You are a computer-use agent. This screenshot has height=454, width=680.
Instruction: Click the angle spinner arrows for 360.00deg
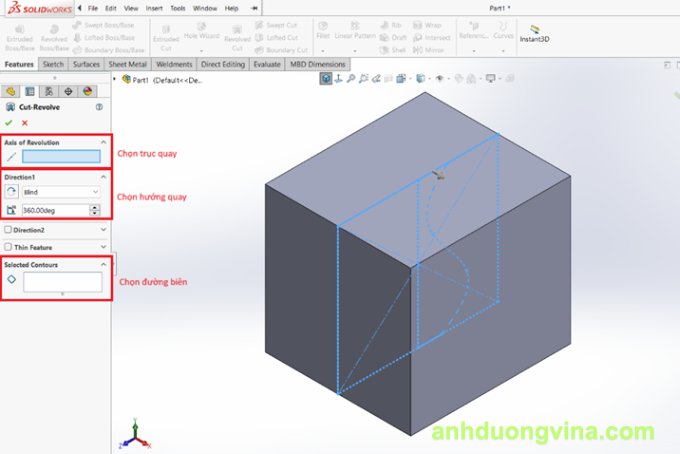95,210
